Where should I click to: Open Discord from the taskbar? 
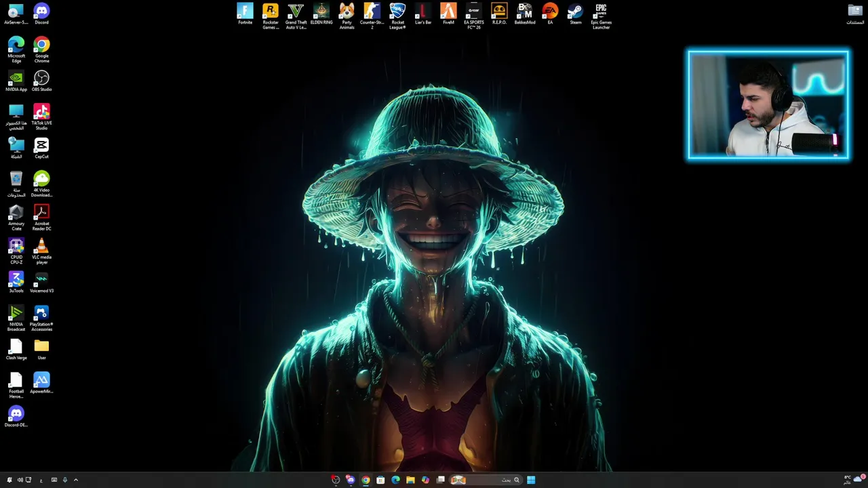point(351,480)
